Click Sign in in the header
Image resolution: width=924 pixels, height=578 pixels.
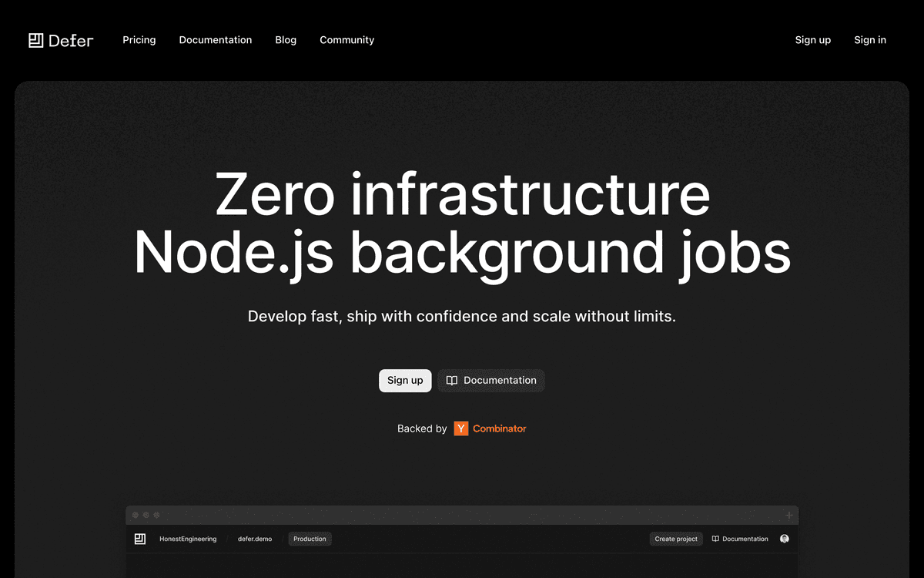(870, 40)
